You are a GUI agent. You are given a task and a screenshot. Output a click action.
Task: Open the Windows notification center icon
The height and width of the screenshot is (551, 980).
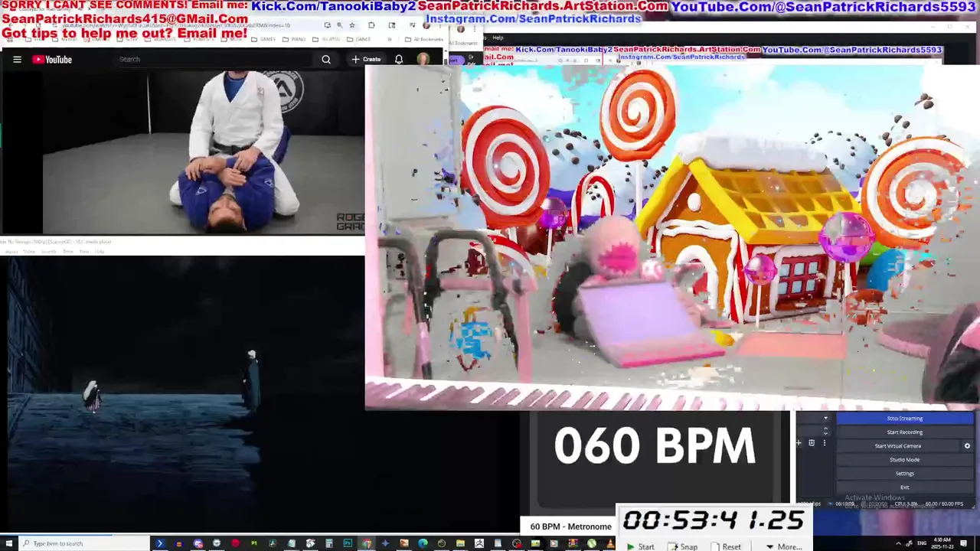click(963, 543)
